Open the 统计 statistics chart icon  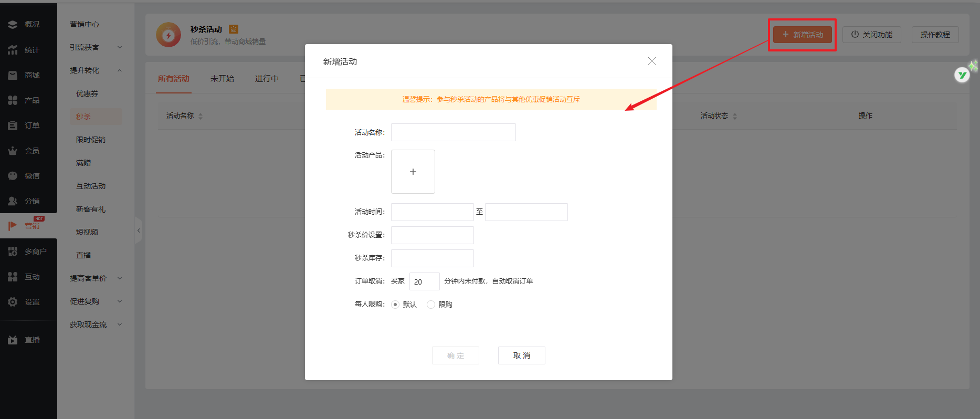[x=13, y=50]
